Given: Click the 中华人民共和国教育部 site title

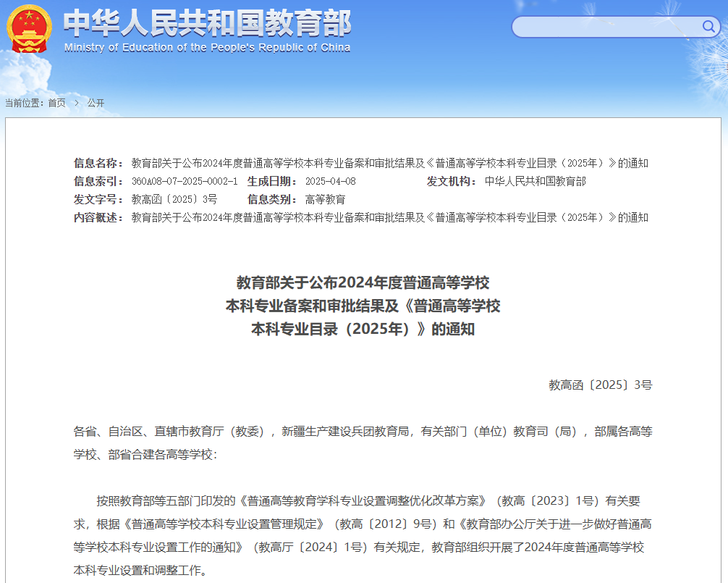Looking at the screenshot, I should [207, 22].
